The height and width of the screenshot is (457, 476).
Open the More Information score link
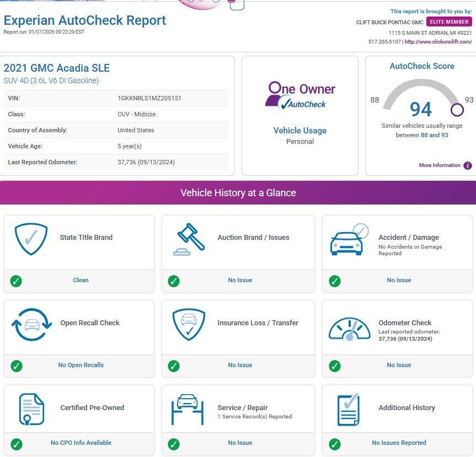[x=439, y=165]
